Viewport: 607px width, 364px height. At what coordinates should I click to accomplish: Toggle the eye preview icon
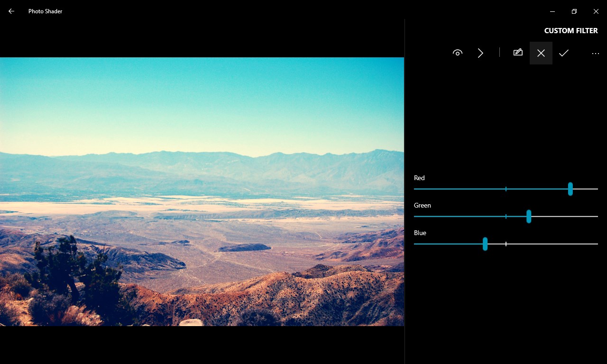pyautogui.click(x=458, y=53)
